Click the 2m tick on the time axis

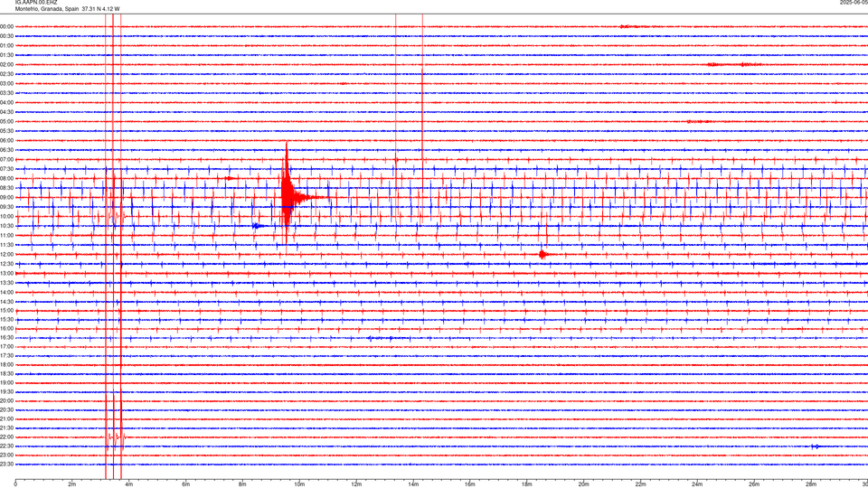point(72,484)
